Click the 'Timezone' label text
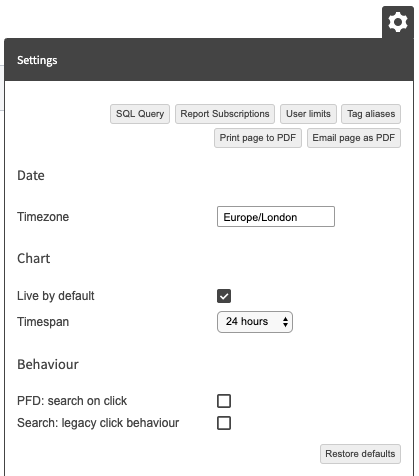Viewport: 419px width, 476px height. point(43,217)
